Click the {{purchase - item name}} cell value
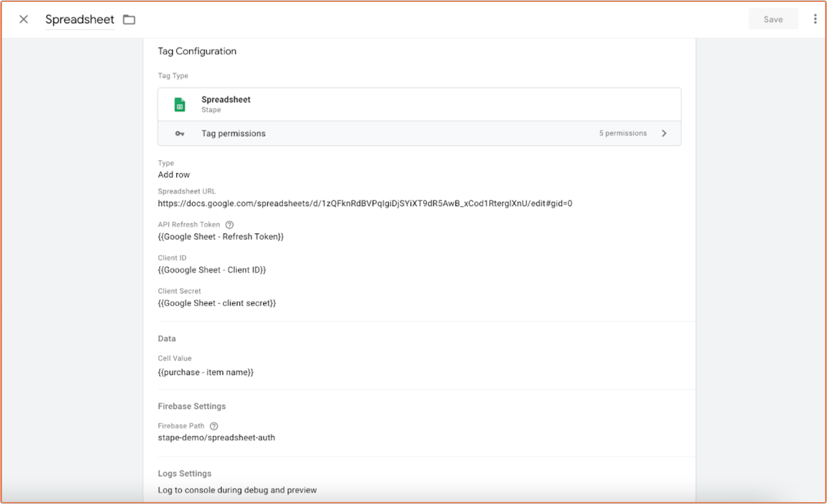The image size is (827, 504). click(206, 372)
